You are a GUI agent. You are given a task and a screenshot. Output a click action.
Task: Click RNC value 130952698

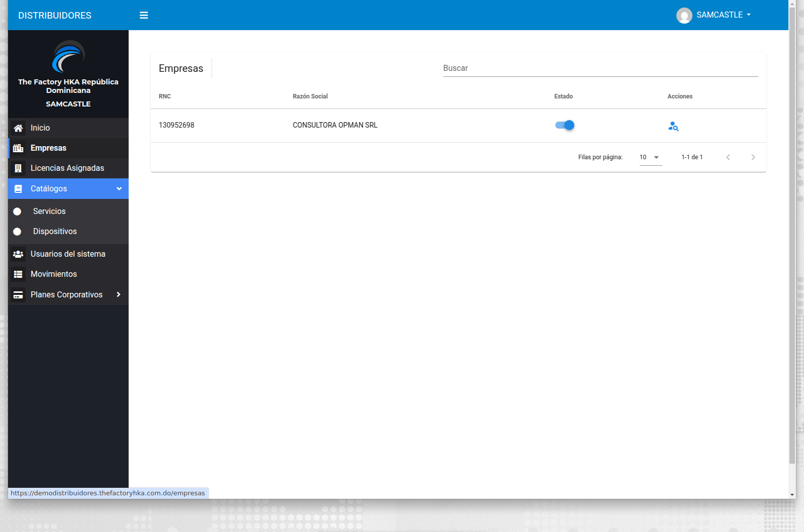click(176, 125)
